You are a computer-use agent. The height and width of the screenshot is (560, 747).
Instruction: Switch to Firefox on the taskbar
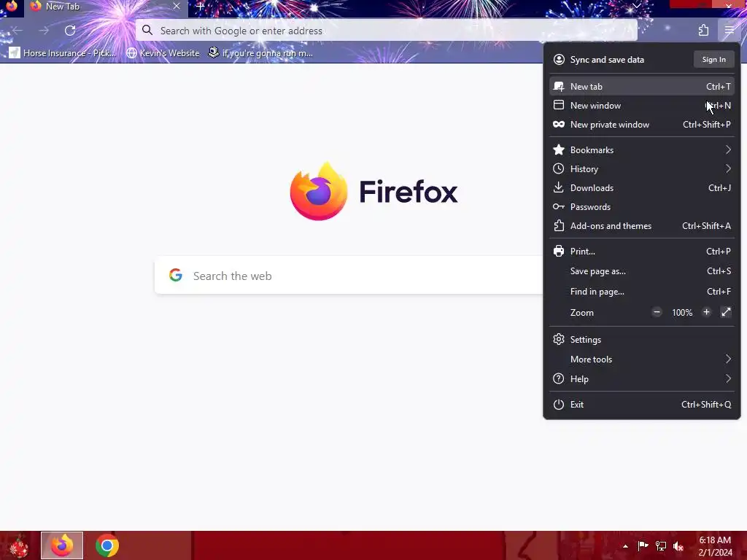click(62, 545)
